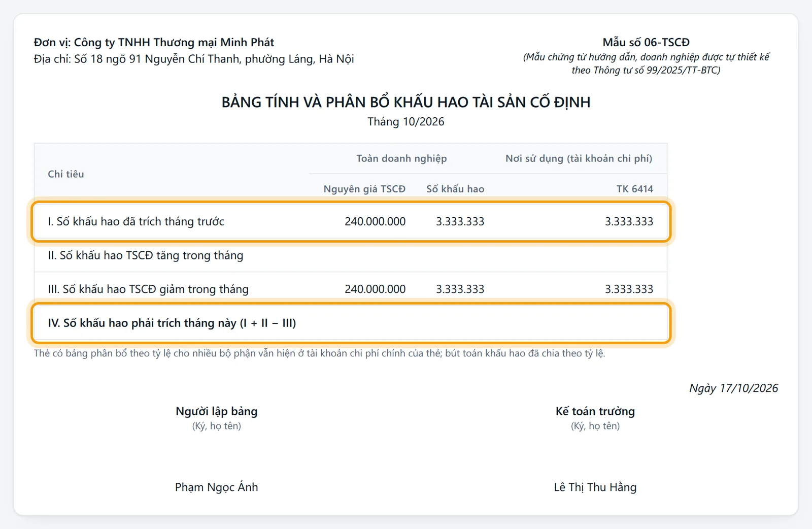The height and width of the screenshot is (529, 812).
Task: Select row 'III. Số khấu hao TSCĐ giảm trong tháng'
Action: tap(351, 289)
